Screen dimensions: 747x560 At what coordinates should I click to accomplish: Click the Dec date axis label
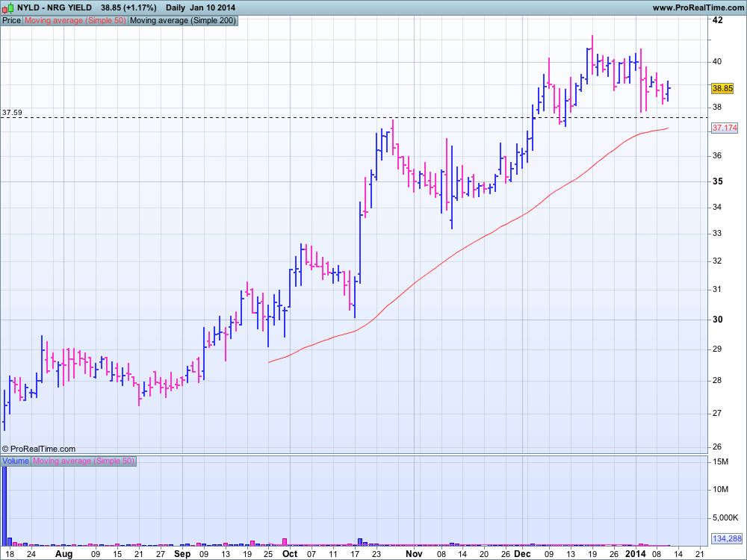[523, 554]
